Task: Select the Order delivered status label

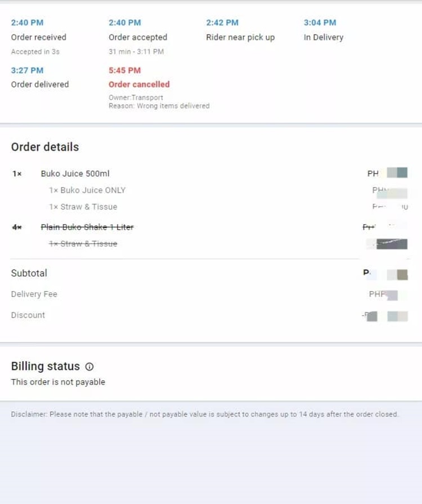Action: [x=40, y=84]
